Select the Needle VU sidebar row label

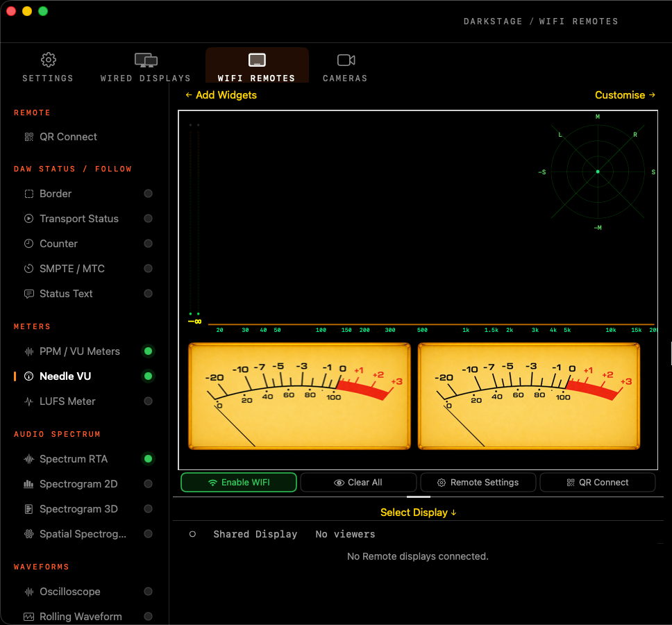point(65,376)
